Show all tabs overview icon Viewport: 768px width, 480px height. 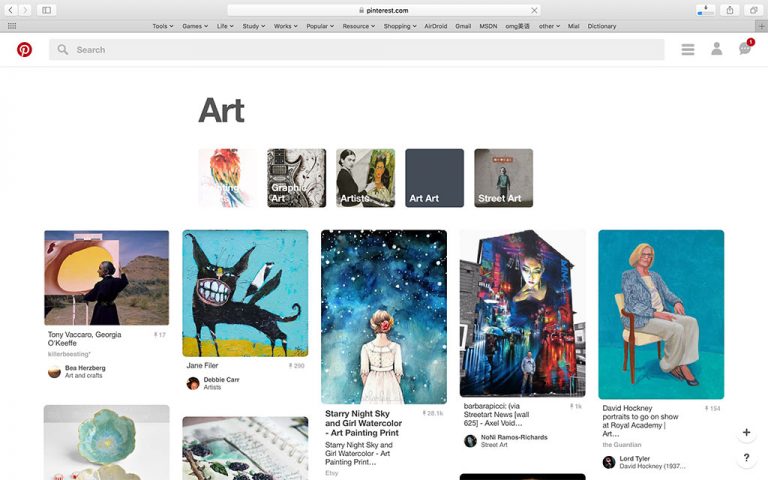(754, 10)
